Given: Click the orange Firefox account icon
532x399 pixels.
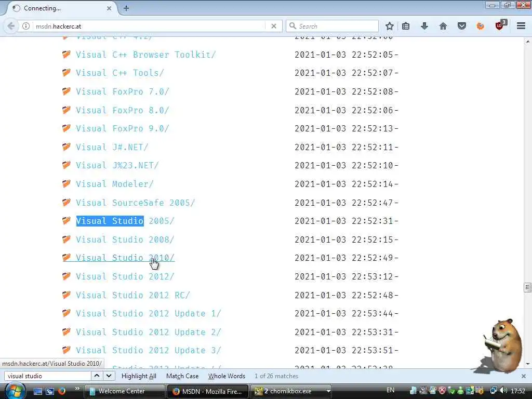Looking at the screenshot, I should point(480,26).
